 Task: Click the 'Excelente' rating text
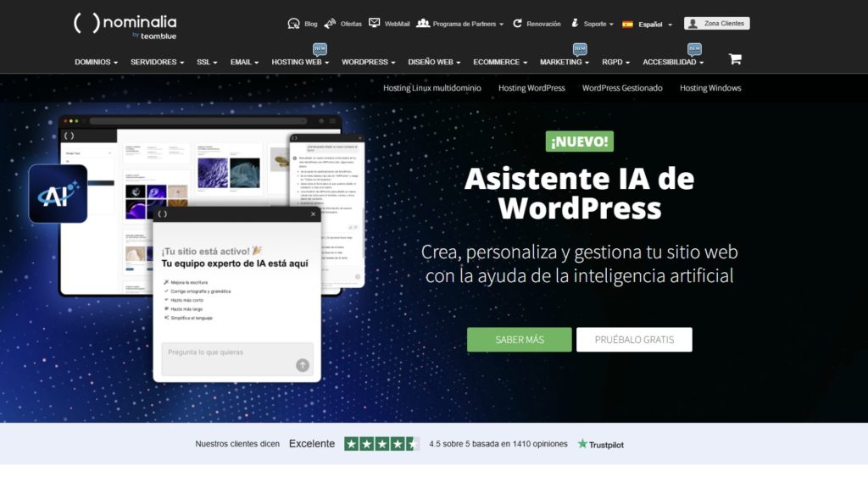(x=312, y=444)
